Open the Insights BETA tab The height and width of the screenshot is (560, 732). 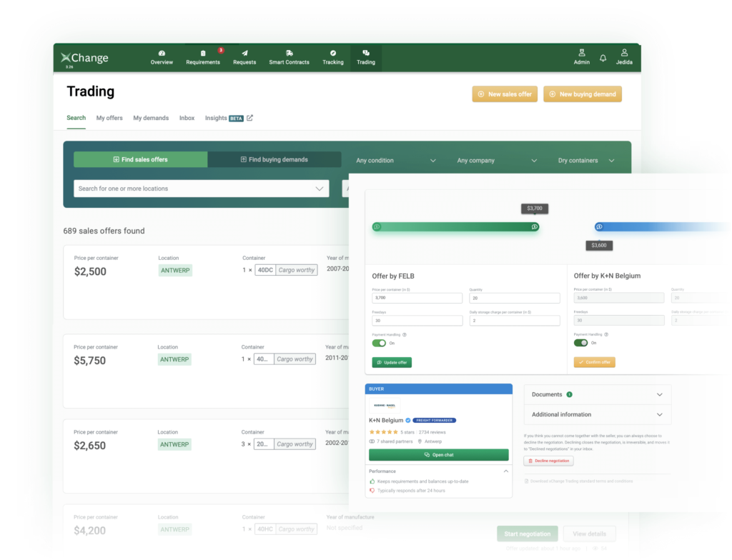pyautogui.click(x=224, y=118)
